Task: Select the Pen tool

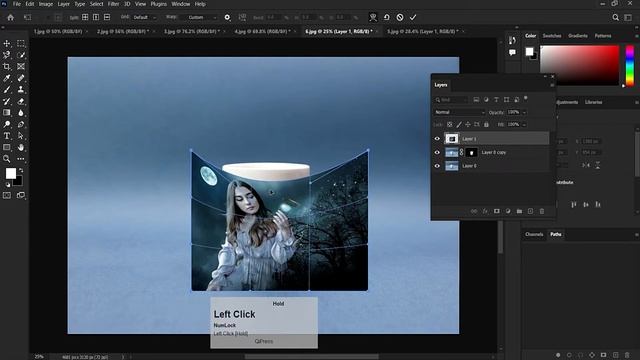Action: (x=21, y=124)
